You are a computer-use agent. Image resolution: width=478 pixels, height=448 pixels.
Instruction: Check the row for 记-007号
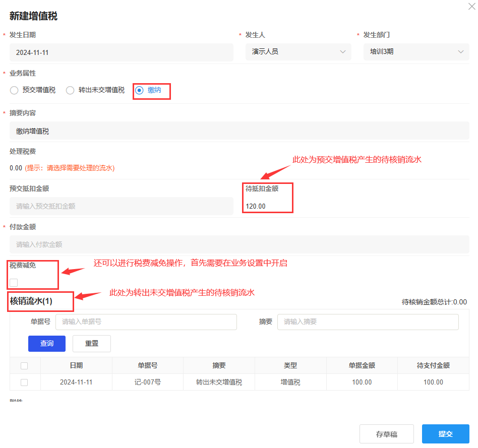click(24, 382)
